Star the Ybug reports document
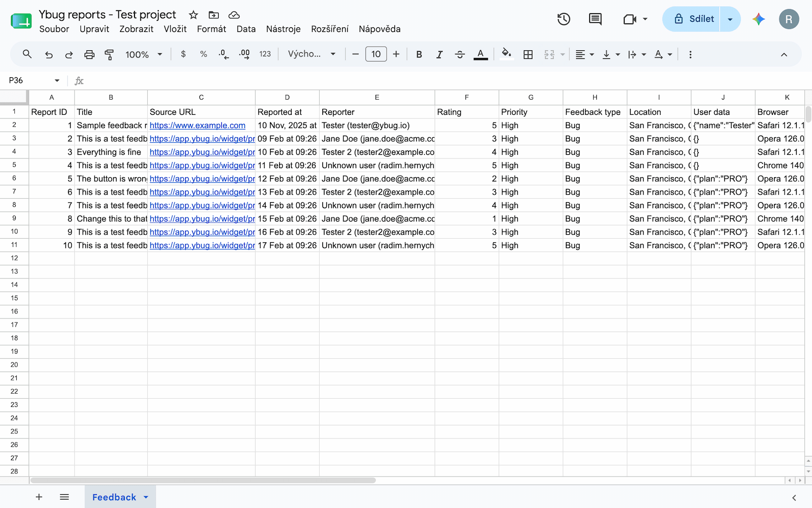The width and height of the screenshot is (812, 508). (193, 15)
